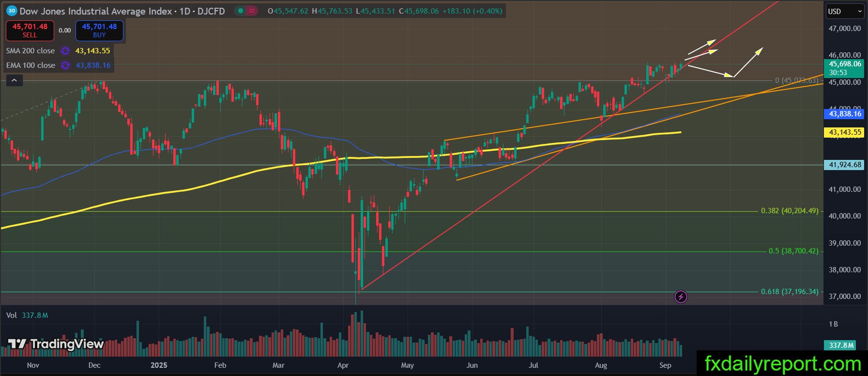Click the 2025 label on the time axis
Viewport: 868px width, 376px height.
pyautogui.click(x=159, y=365)
